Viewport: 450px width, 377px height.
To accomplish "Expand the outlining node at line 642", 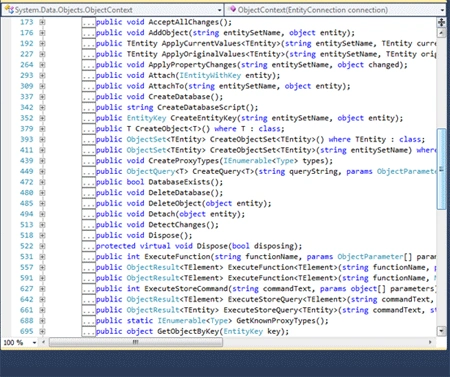I will 42,300.
